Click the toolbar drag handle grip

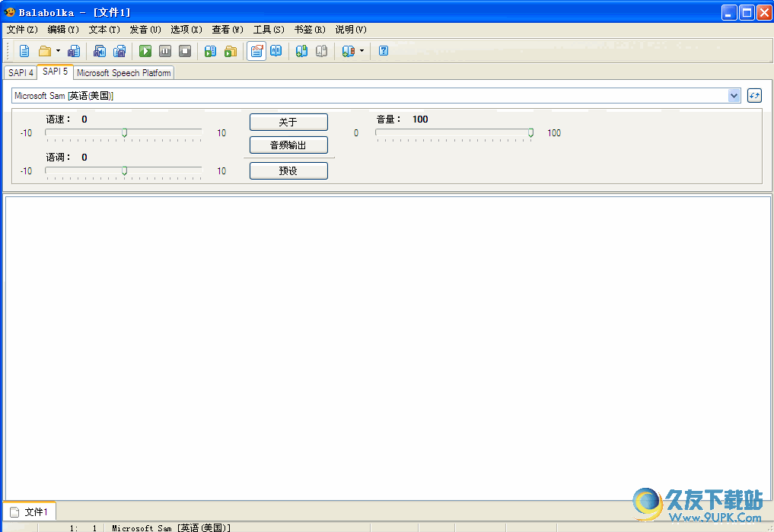point(8,51)
